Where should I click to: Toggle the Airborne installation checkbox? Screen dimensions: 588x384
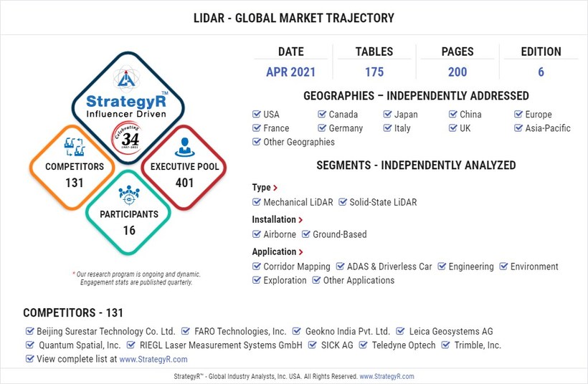click(257, 234)
